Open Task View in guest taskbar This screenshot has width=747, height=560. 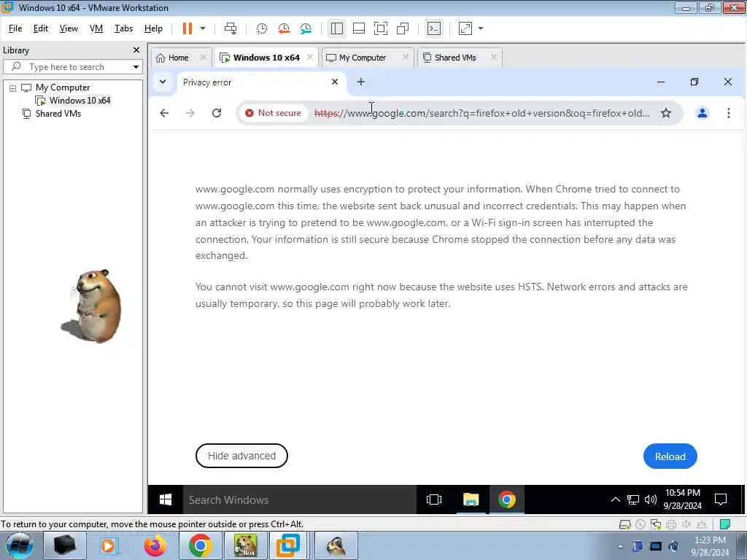[x=434, y=499]
